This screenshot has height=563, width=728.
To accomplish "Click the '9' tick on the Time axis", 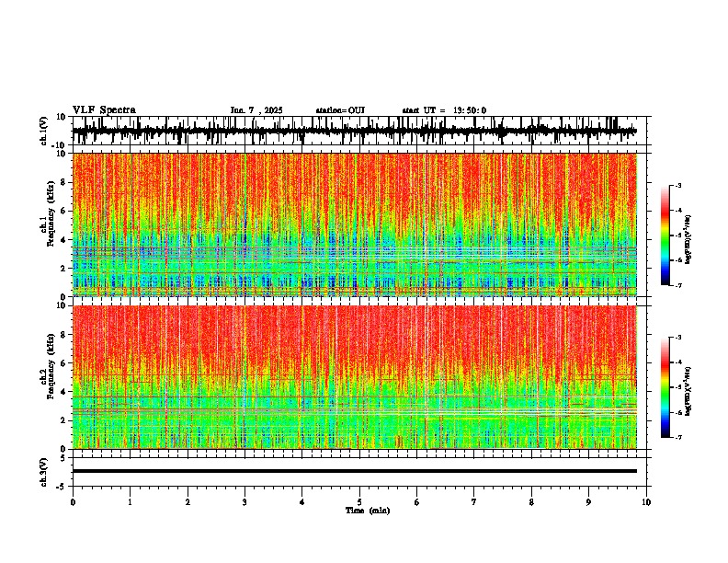I will coord(588,502).
